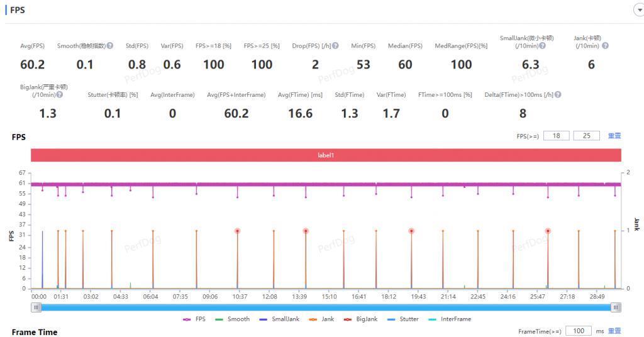The height and width of the screenshot is (337, 644).
Task: Click help icon beside Drop(FPS) [/h]
Action: pyautogui.click(x=335, y=46)
